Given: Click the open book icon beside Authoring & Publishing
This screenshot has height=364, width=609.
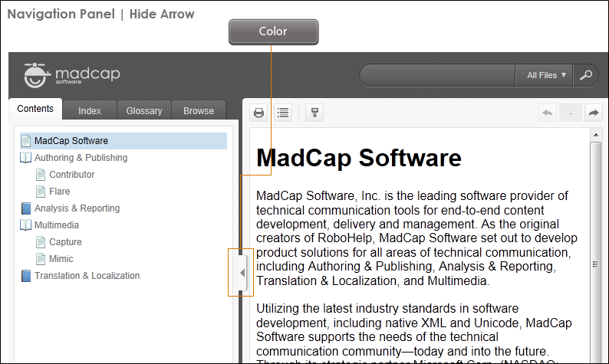Looking at the screenshot, I should point(25,158).
